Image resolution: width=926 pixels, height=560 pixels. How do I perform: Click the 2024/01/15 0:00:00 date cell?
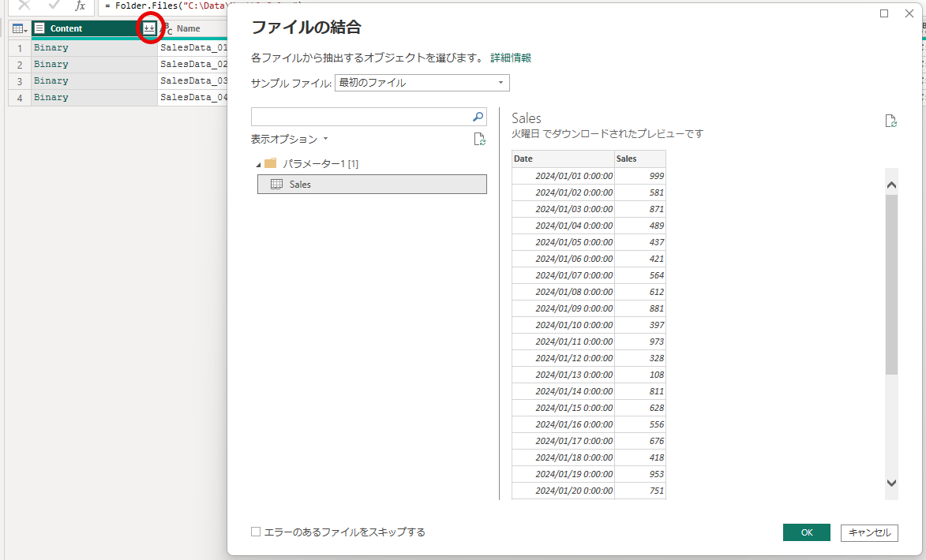coord(563,408)
